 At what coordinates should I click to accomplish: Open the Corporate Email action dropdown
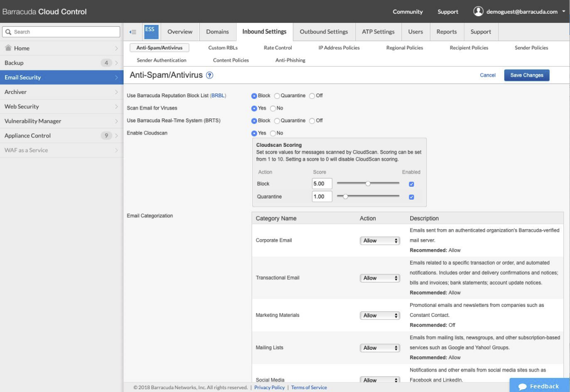point(380,241)
